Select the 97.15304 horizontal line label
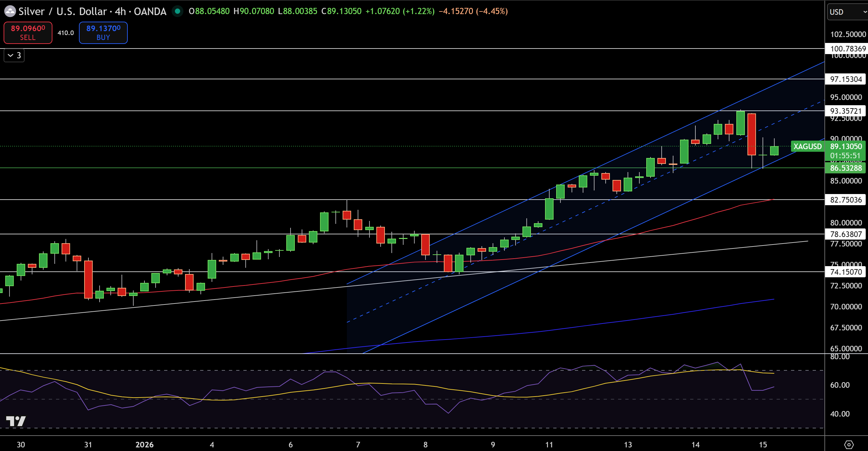This screenshot has height=451, width=868. point(845,79)
